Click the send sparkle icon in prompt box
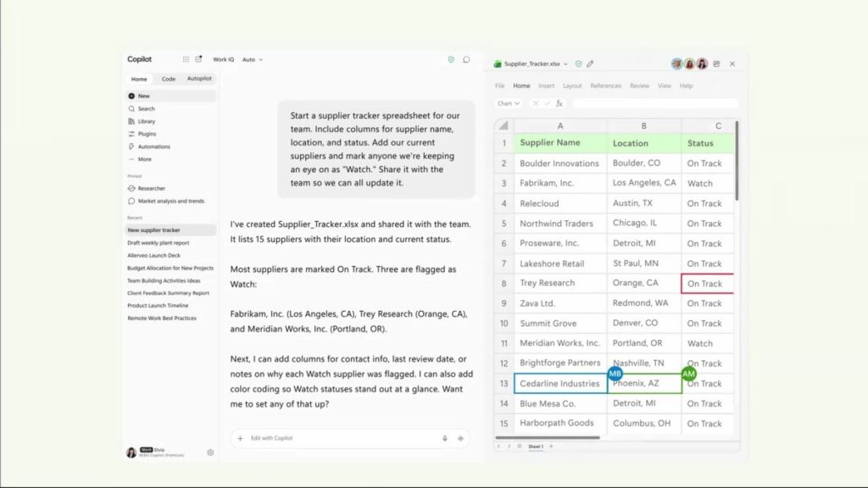This screenshot has height=488, width=868. (x=460, y=438)
